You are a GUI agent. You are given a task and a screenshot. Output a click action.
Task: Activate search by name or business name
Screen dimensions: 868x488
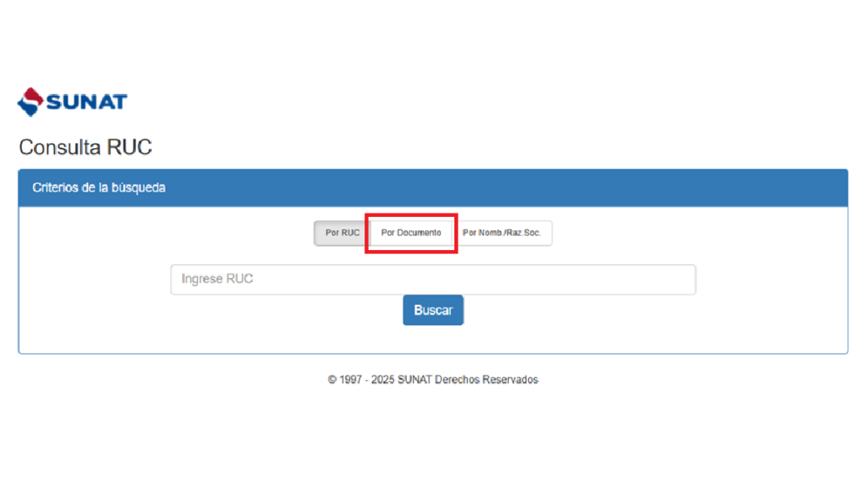point(502,233)
